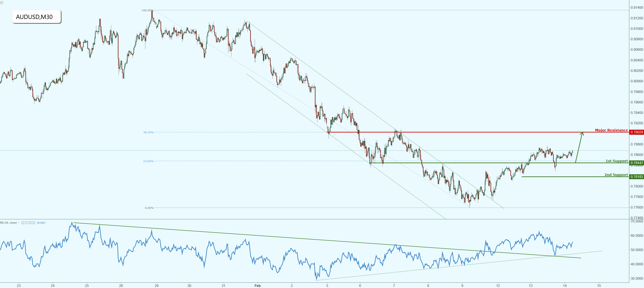This screenshot has height=288, width=644.
Task: Click the Feb date on time axis
Action: tap(257, 285)
